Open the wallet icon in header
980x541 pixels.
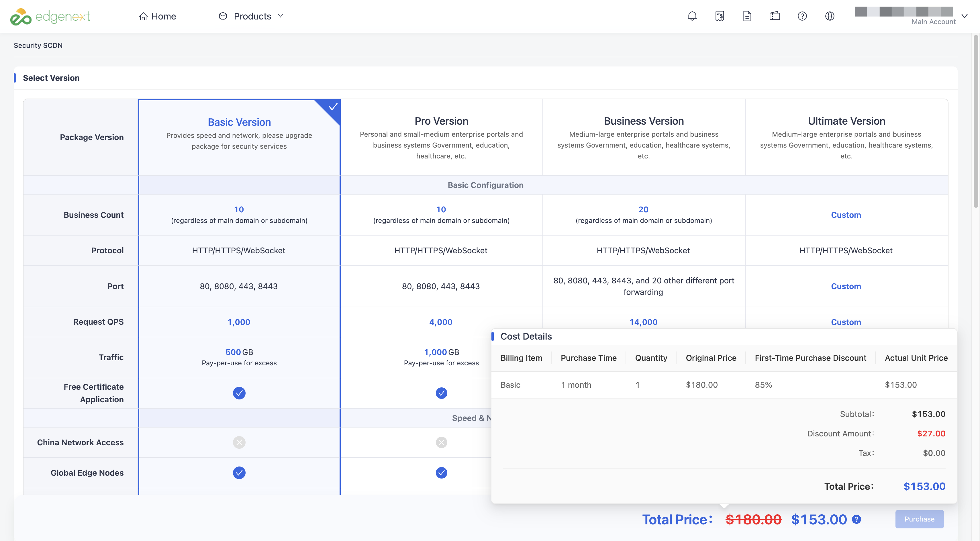coord(775,16)
